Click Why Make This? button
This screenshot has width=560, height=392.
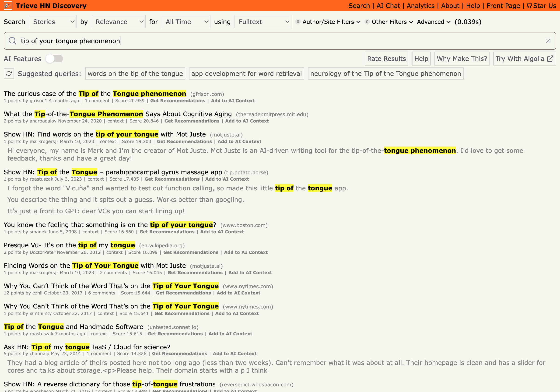462,59
